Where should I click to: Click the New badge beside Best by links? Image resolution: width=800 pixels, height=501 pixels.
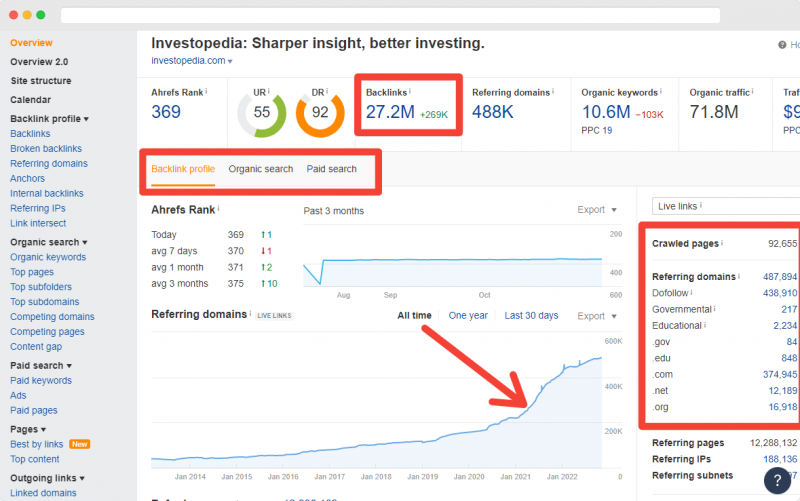[80, 444]
